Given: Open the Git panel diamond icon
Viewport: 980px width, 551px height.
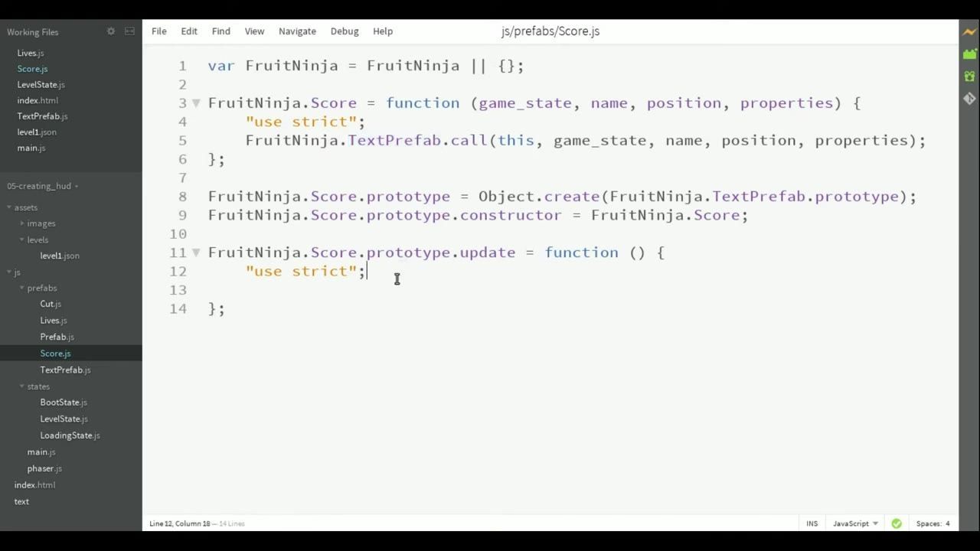Looking at the screenshot, I should tap(969, 98).
